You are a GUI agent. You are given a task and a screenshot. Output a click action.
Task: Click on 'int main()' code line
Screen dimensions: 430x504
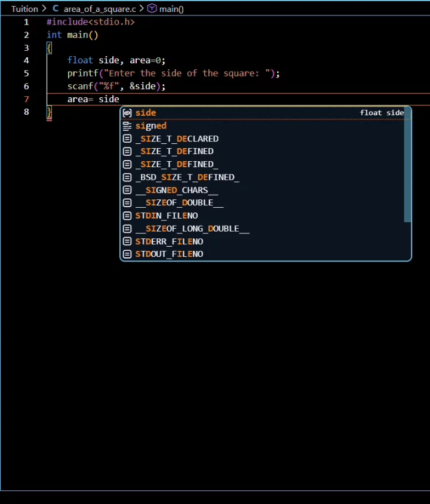click(x=72, y=35)
